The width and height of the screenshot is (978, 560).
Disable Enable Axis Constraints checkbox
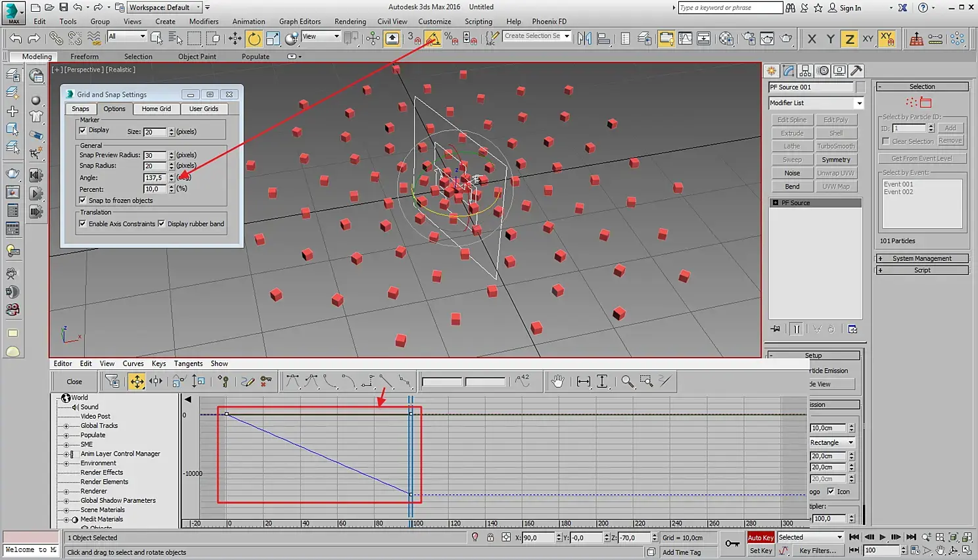83,224
